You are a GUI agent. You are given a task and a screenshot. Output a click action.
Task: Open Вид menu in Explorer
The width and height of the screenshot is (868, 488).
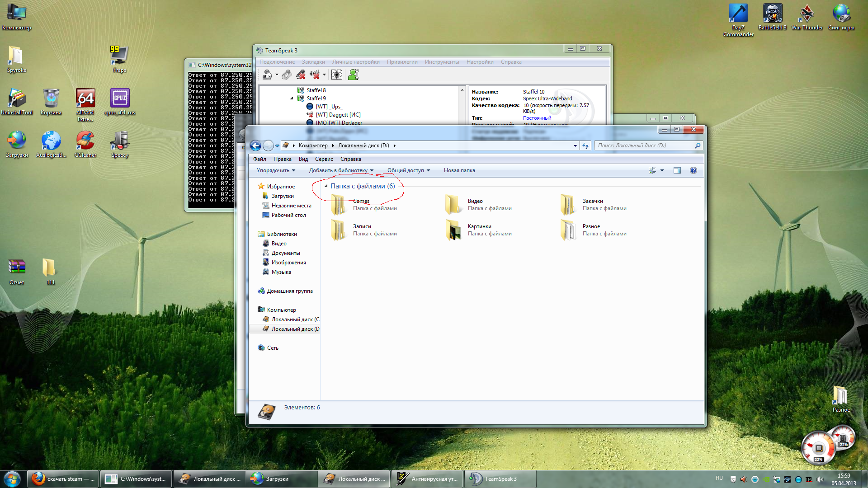[x=303, y=159]
